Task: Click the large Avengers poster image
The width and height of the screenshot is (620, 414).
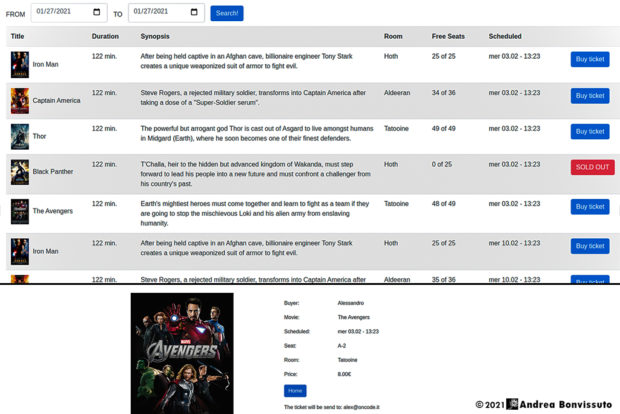Action: pyautogui.click(x=182, y=353)
